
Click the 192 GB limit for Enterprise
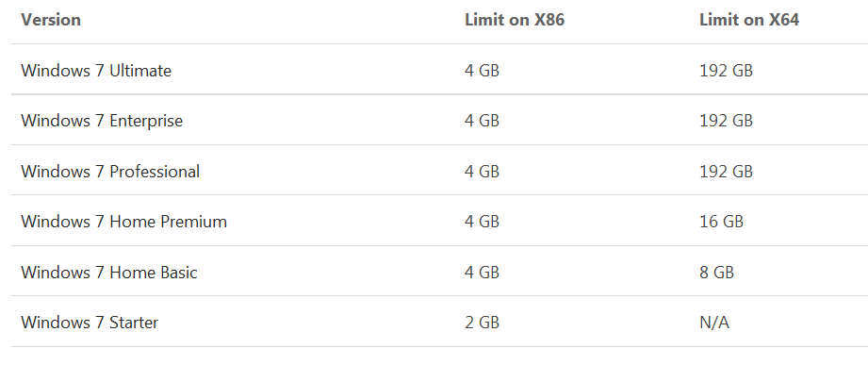click(x=726, y=121)
